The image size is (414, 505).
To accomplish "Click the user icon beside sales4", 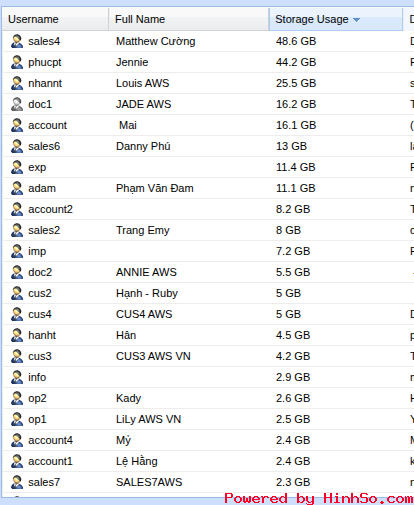I will click(17, 41).
